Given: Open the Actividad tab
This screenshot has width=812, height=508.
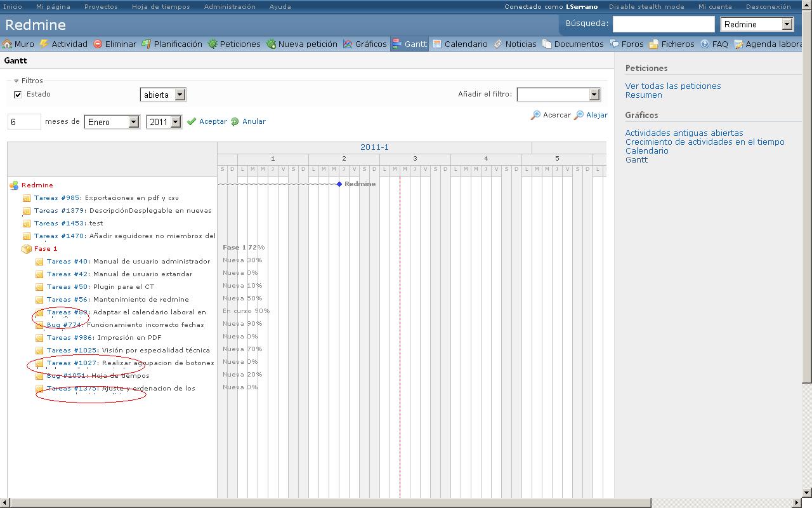Looking at the screenshot, I should tap(63, 44).
